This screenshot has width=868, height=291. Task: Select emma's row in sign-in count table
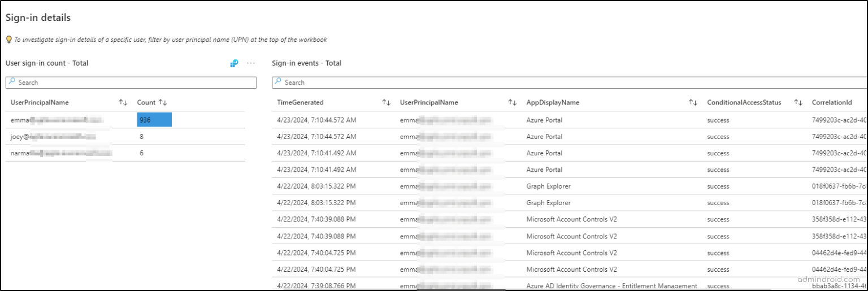(125, 120)
